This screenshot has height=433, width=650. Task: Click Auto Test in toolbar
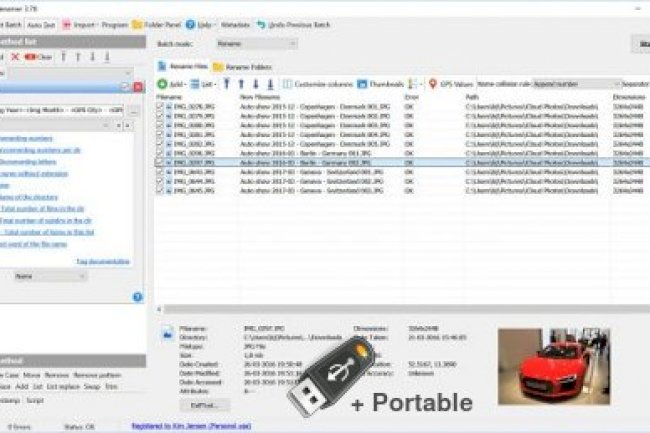click(x=41, y=25)
